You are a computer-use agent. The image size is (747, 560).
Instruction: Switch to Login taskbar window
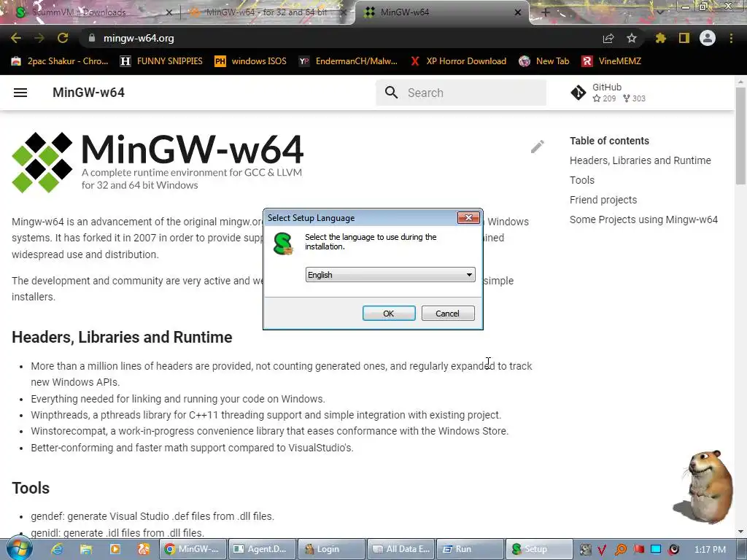click(331, 549)
